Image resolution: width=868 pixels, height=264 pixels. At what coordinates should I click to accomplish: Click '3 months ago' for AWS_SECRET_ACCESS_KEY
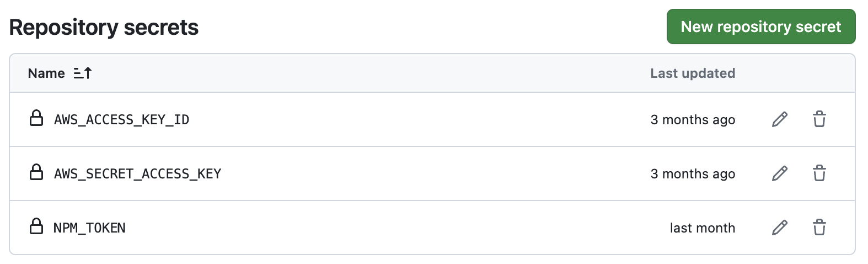[692, 174]
